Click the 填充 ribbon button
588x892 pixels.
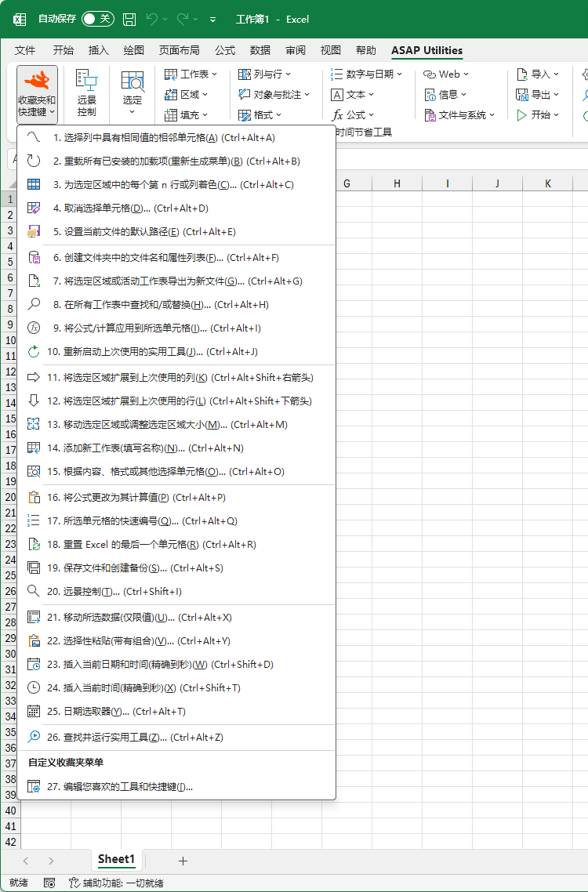[x=186, y=115]
